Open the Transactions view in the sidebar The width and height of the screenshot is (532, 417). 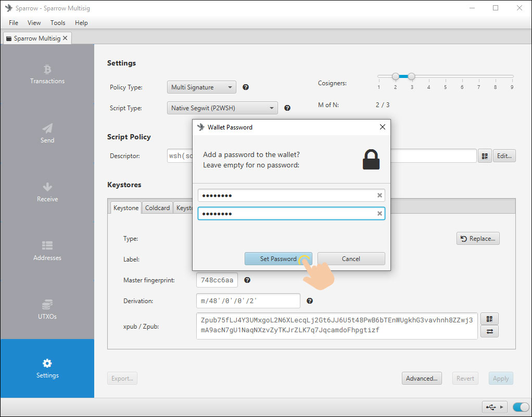pyautogui.click(x=47, y=75)
